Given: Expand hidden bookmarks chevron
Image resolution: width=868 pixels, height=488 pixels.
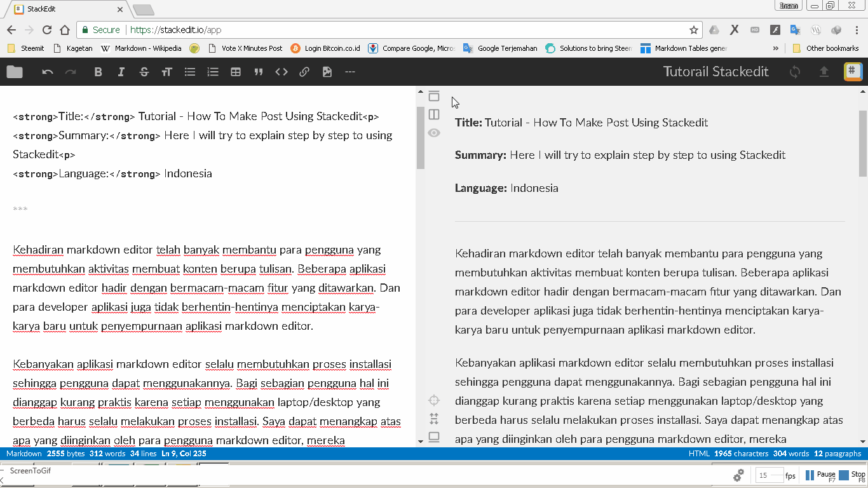Looking at the screenshot, I should click(x=776, y=48).
